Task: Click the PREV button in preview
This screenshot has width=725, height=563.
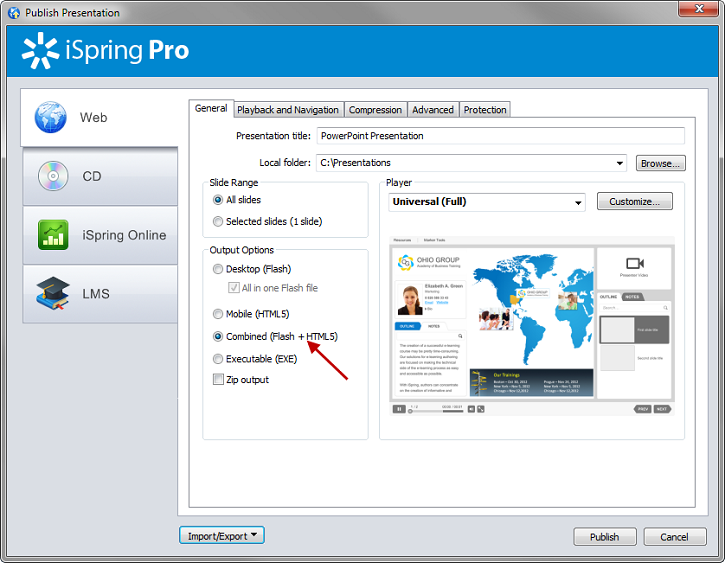Action: click(x=643, y=409)
